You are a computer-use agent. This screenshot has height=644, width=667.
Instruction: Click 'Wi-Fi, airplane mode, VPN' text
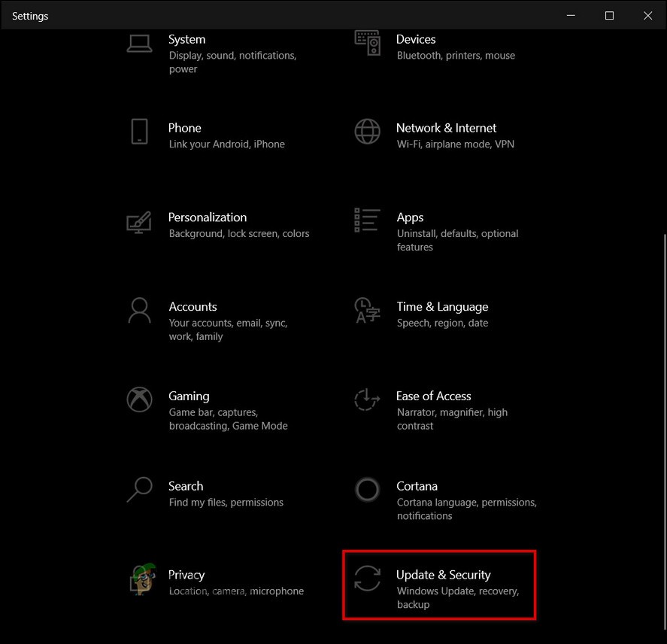(456, 144)
